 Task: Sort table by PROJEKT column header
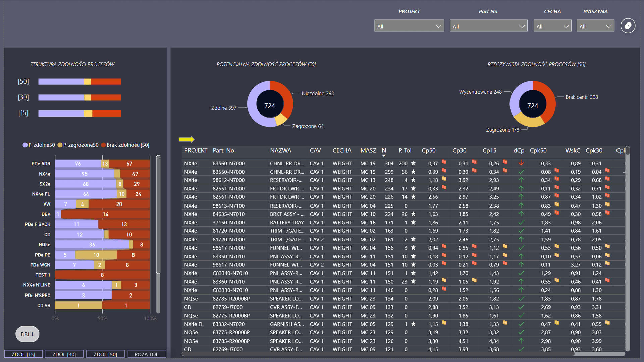[196, 151]
